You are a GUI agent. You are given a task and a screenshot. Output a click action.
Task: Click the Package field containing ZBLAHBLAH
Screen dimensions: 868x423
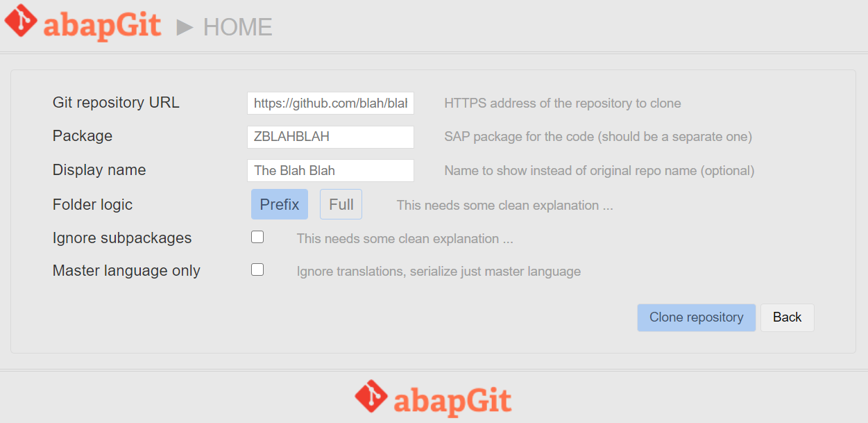point(330,137)
